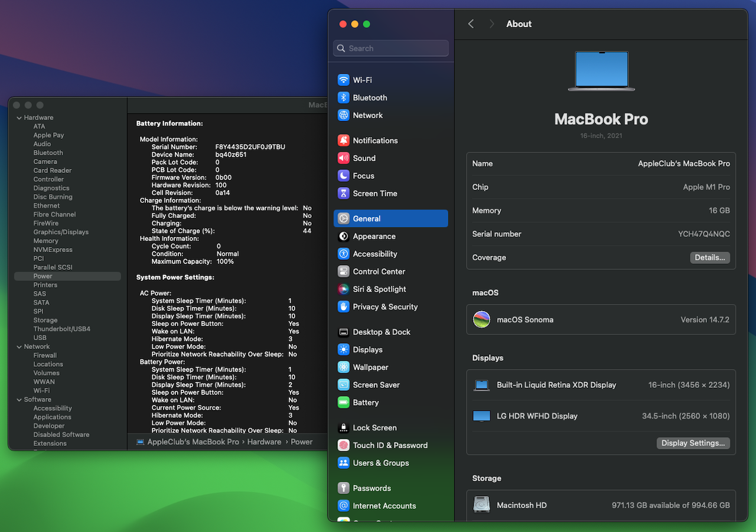Select Firewall under Network tree
The height and width of the screenshot is (532, 756).
45,355
